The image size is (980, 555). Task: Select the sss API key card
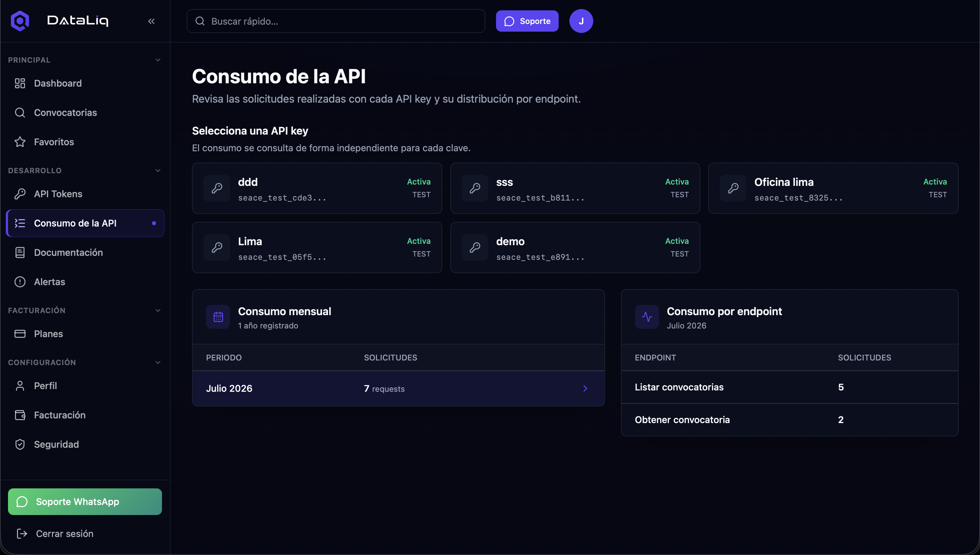click(x=575, y=188)
